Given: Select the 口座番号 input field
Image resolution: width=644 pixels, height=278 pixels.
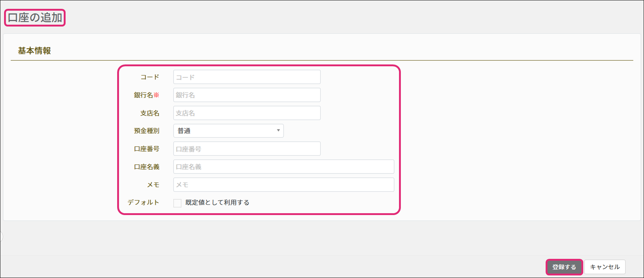Looking at the screenshot, I should point(247,149).
